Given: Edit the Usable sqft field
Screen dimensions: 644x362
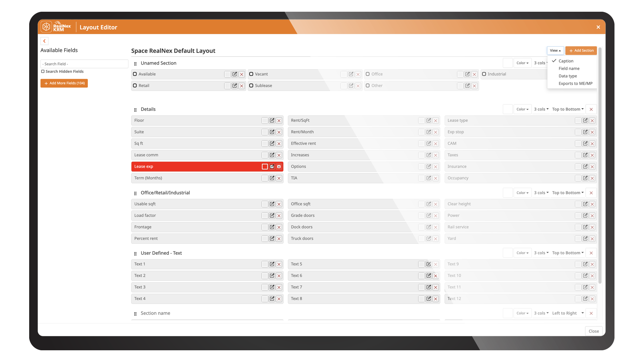Looking at the screenshot, I should click(x=272, y=204).
